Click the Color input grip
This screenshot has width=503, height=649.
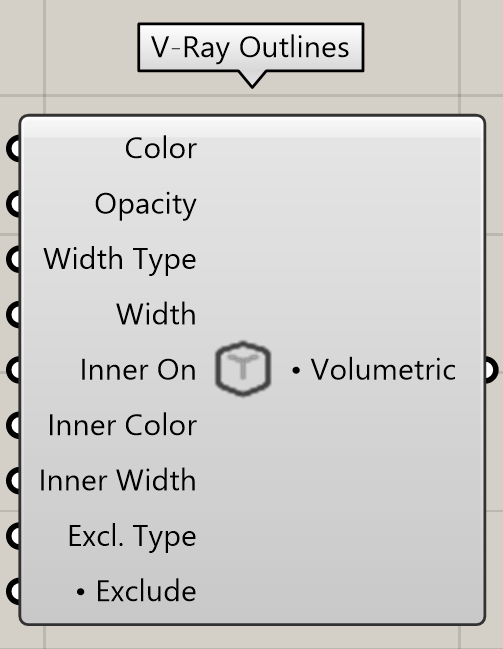[14, 149]
